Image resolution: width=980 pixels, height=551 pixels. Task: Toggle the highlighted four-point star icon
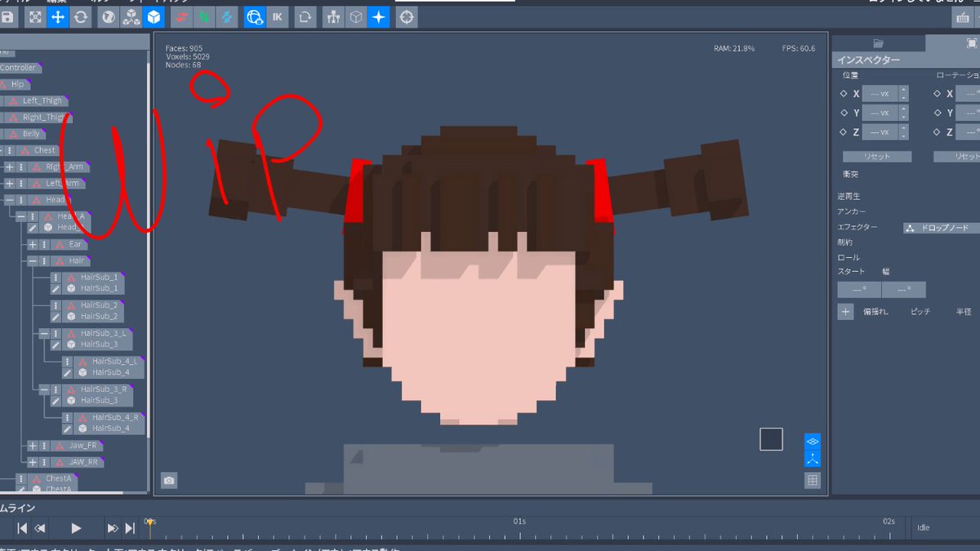[378, 16]
